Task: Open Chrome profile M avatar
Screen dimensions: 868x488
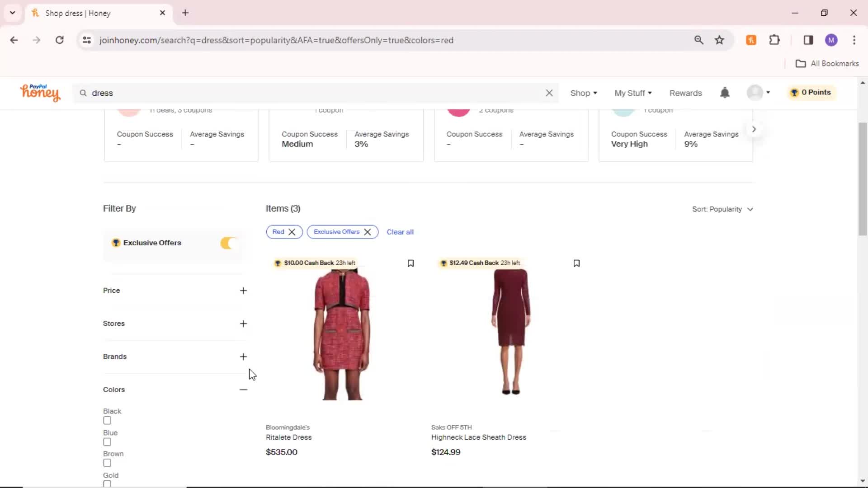Action: pyautogui.click(x=831, y=40)
